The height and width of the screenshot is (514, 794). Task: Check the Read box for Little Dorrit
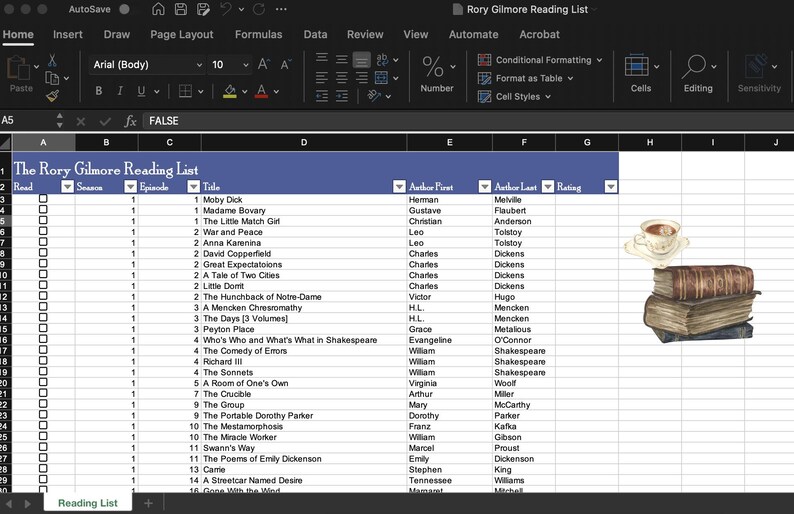point(43,285)
